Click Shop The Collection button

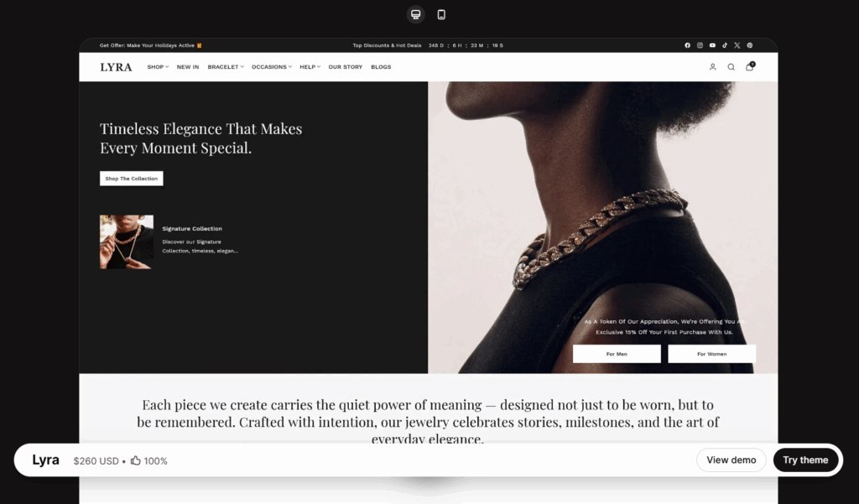coord(132,179)
